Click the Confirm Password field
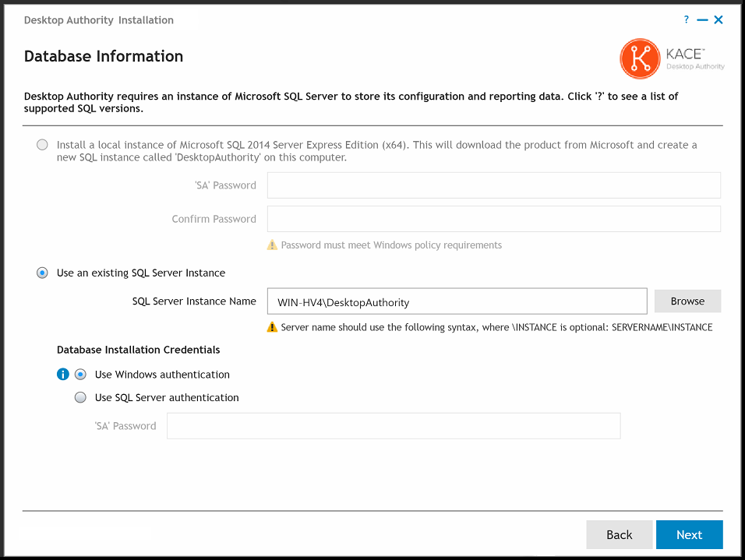The height and width of the screenshot is (560, 745). pyautogui.click(x=493, y=219)
